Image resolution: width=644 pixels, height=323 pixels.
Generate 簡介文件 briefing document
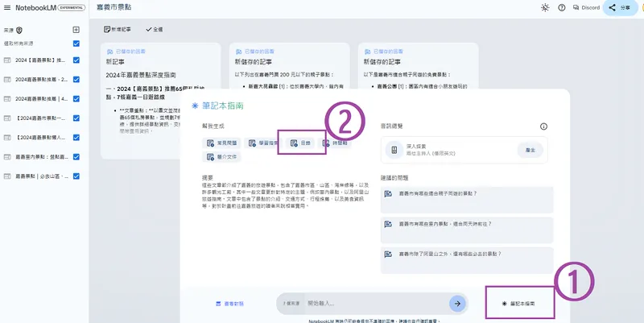pos(222,157)
